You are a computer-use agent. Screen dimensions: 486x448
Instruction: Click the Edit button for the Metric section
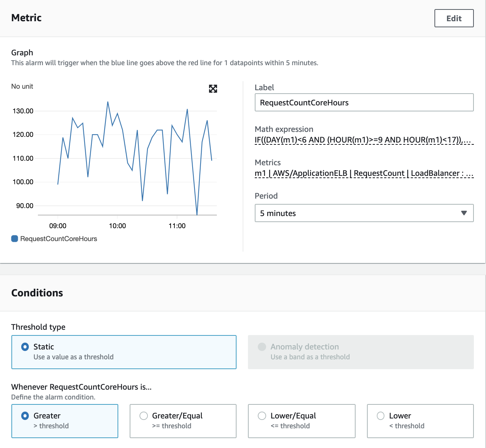point(453,18)
